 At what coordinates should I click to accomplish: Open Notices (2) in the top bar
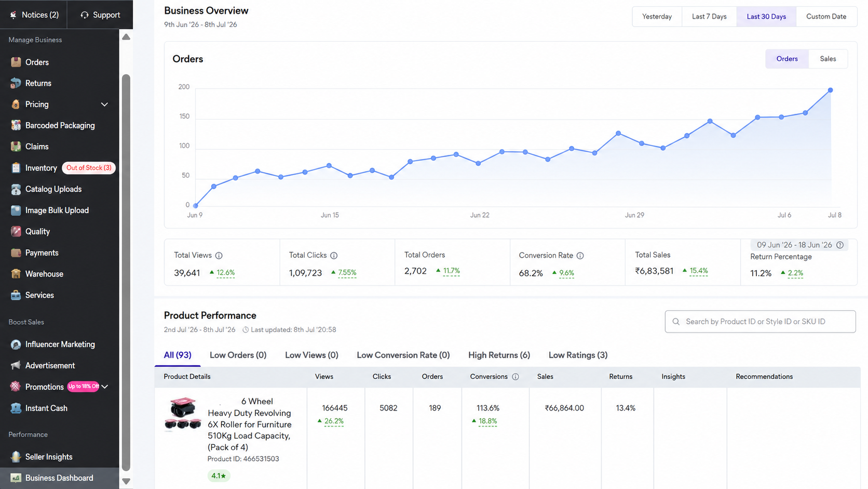[x=35, y=15]
